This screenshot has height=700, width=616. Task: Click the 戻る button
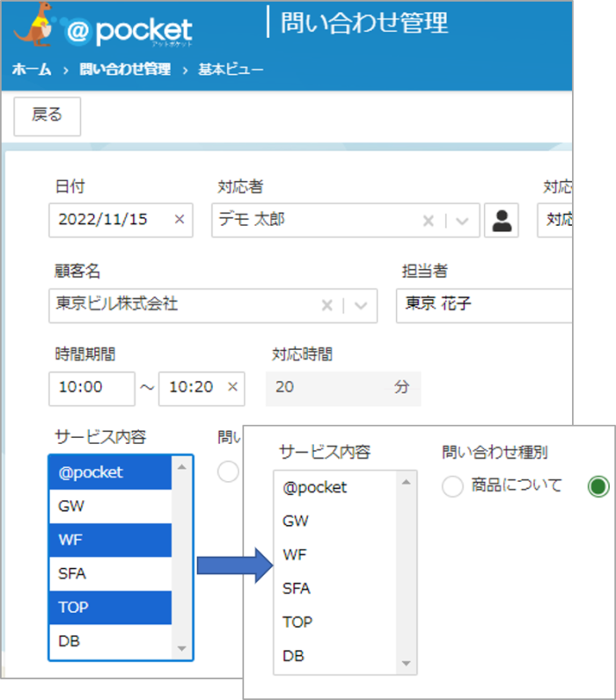click(x=48, y=116)
